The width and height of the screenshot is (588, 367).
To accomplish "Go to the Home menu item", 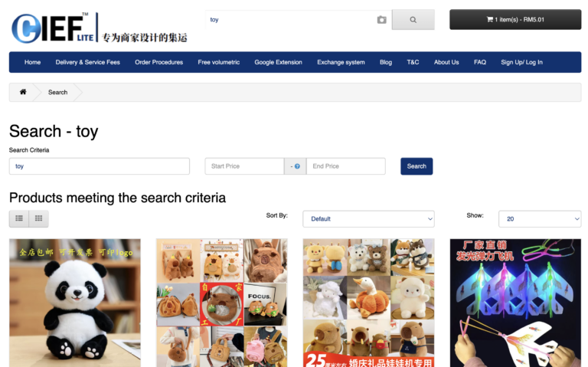I will pos(33,62).
